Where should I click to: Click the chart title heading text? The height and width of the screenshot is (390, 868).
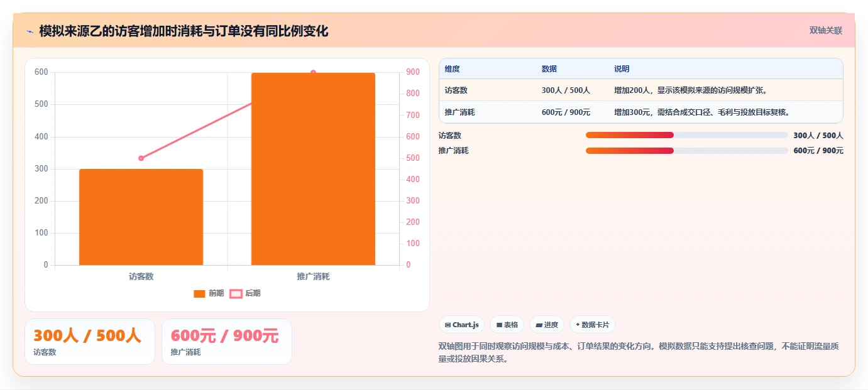[x=184, y=31]
